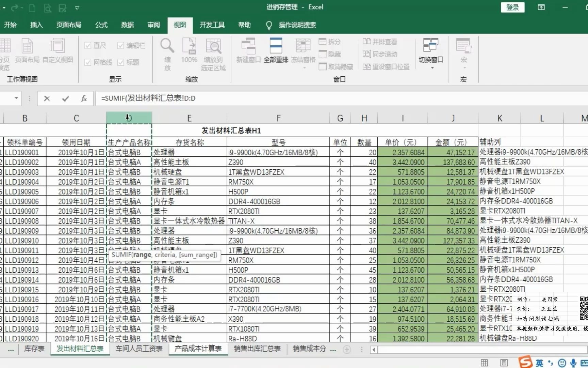
Task: Switch to Page Break Preview (分页预览)
Action: 5,54
